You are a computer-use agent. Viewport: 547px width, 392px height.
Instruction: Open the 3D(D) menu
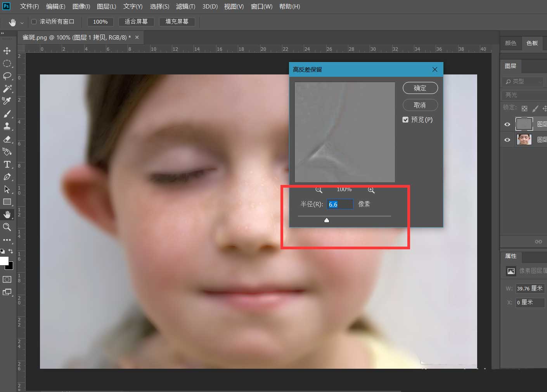click(210, 7)
